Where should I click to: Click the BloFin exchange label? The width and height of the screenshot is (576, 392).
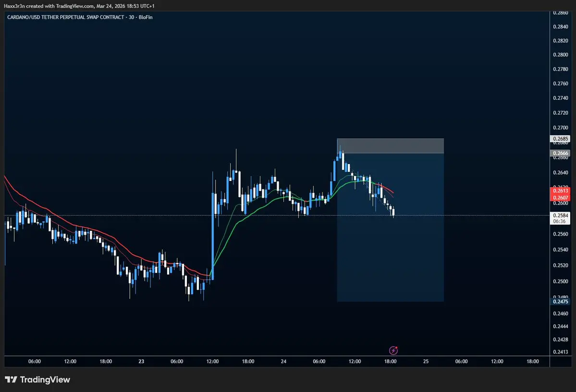pyautogui.click(x=146, y=17)
